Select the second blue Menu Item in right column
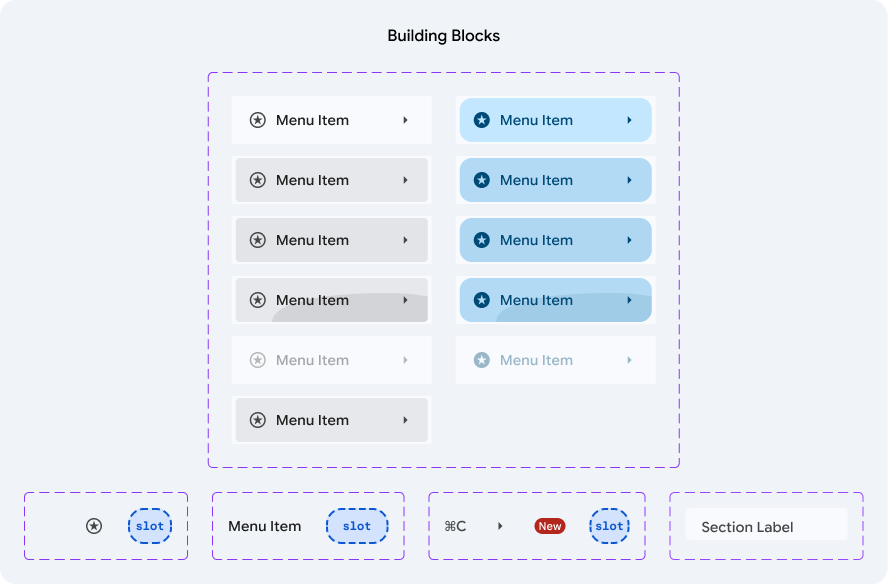 [556, 180]
